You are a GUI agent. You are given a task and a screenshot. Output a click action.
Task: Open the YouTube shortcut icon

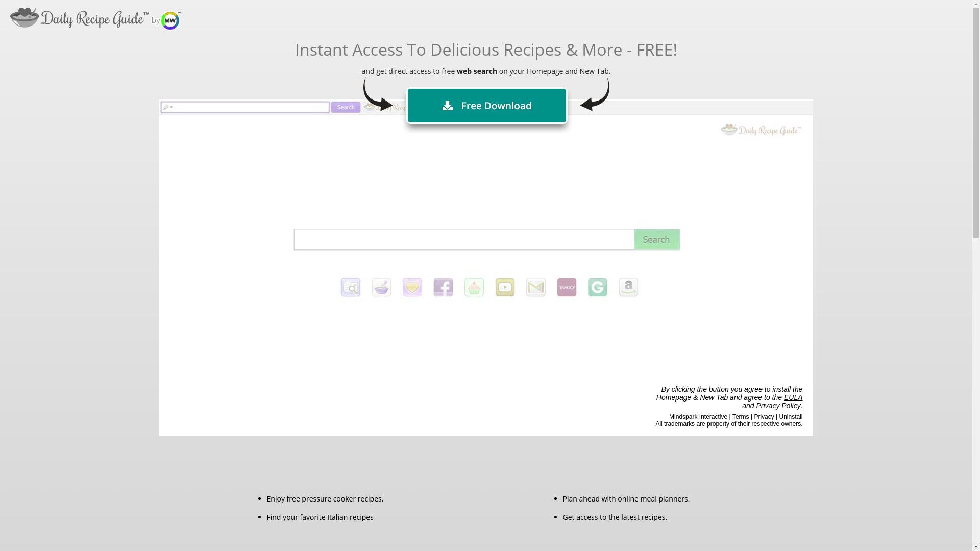click(x=505, y=287)
